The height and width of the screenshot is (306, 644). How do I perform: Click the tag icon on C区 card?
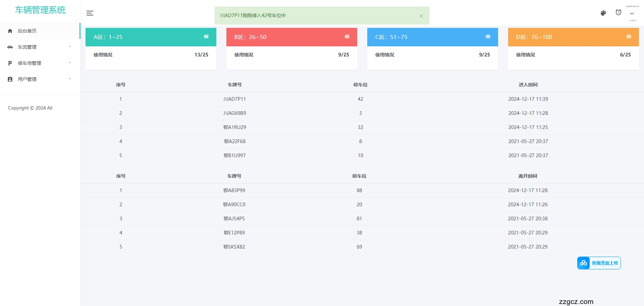point(488,37)
